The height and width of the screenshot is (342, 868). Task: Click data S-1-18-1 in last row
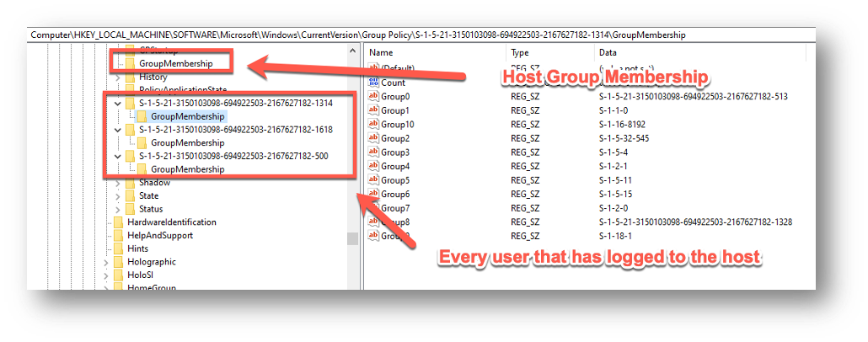click(x=615, y=236)
